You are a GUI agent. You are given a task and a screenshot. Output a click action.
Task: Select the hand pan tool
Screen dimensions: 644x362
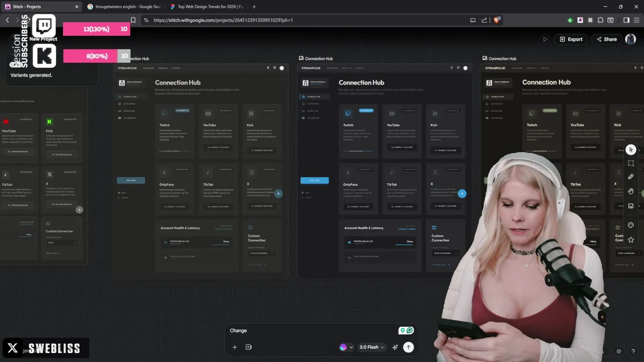click(x=631, y=191)
